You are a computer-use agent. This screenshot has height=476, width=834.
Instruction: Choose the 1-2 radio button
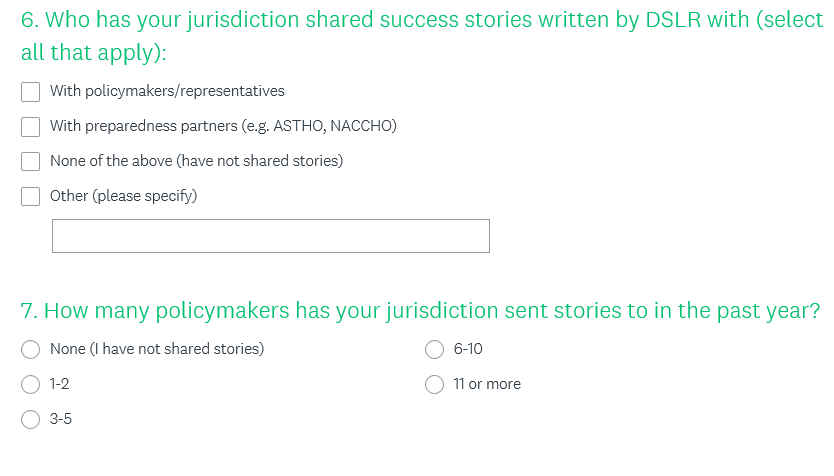(31, 384)
